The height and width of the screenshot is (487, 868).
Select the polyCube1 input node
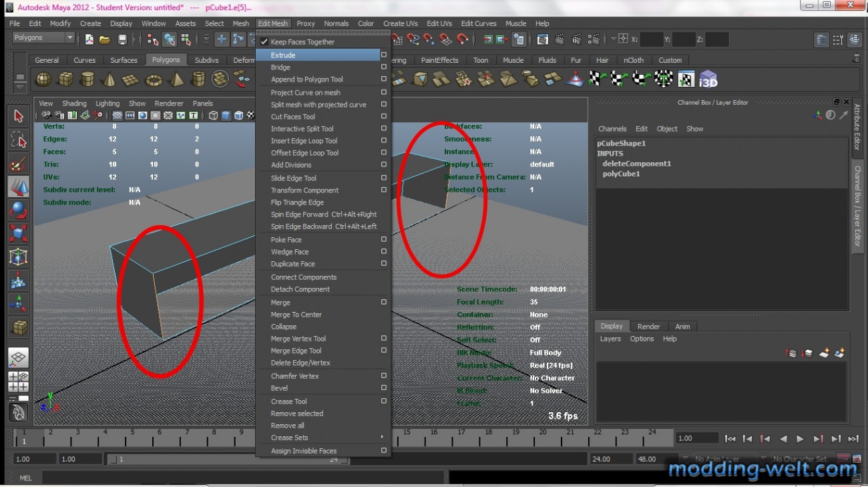(x=621, y=174)
